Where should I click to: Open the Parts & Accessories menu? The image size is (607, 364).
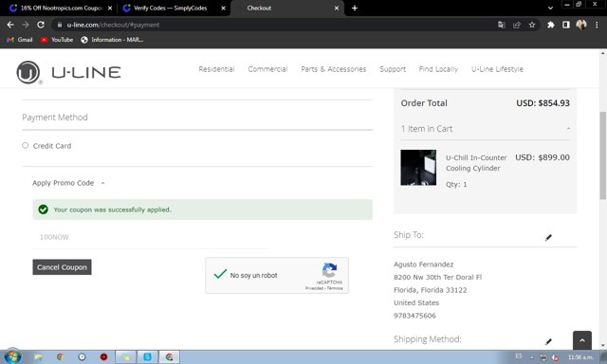pos(333,69)
